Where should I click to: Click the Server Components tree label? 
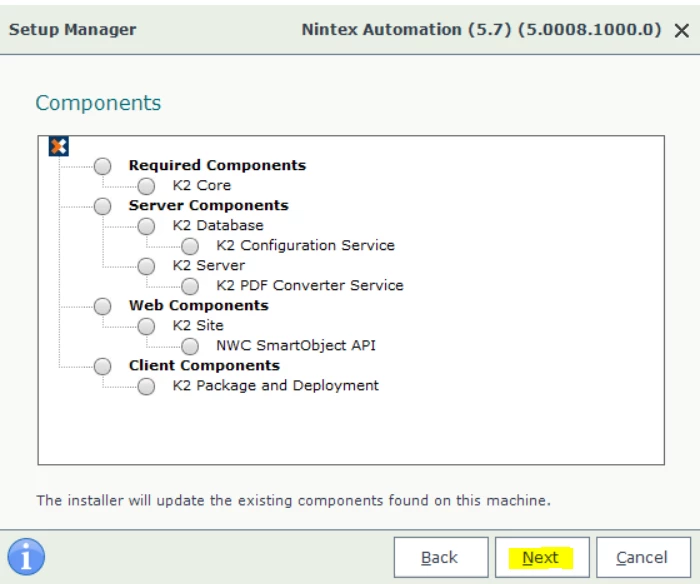tap(208, 205)
